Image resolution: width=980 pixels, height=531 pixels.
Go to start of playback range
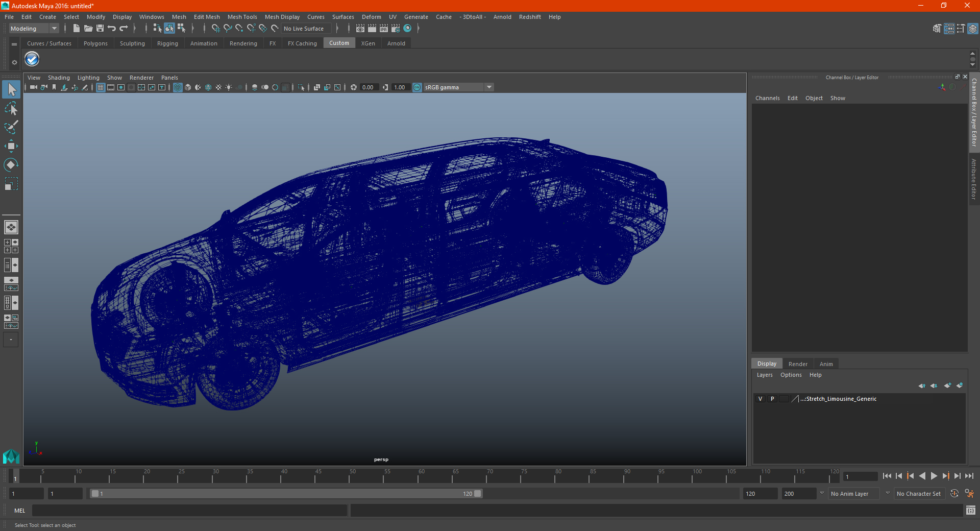887,476
